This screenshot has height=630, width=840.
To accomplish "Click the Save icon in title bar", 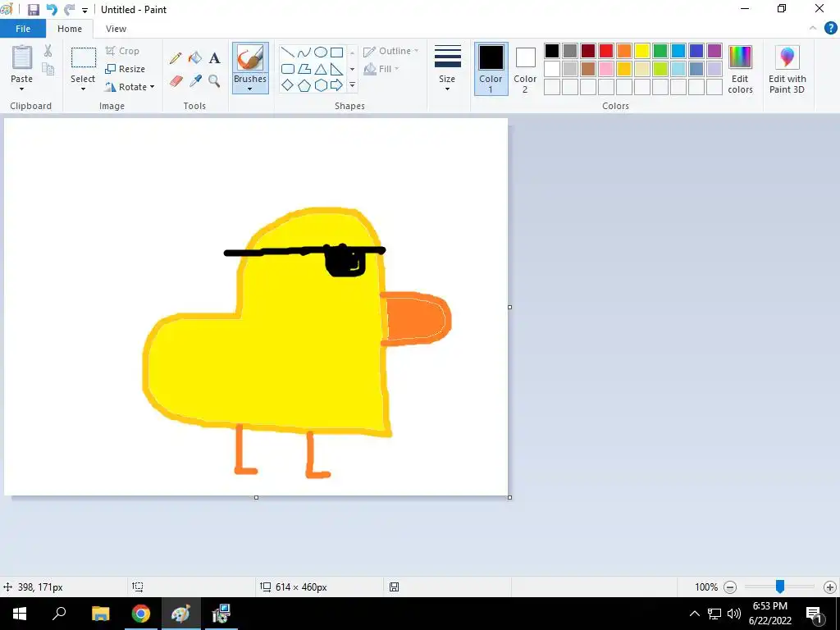I will pos(33,10).
